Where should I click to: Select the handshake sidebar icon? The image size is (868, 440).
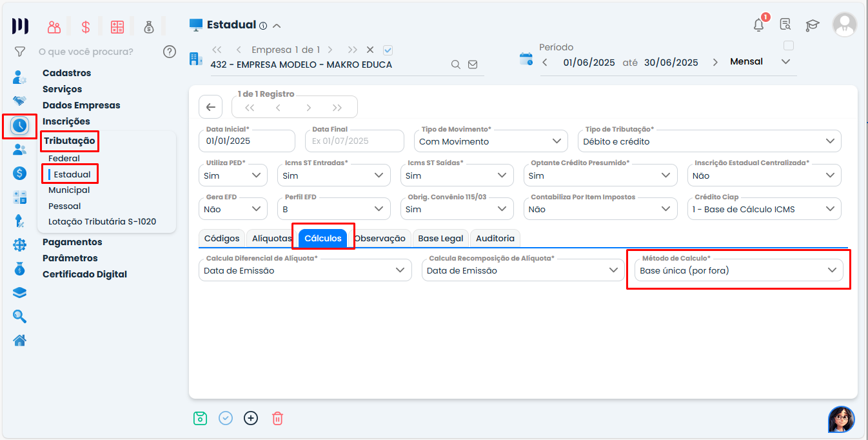(x=20, y=101)
